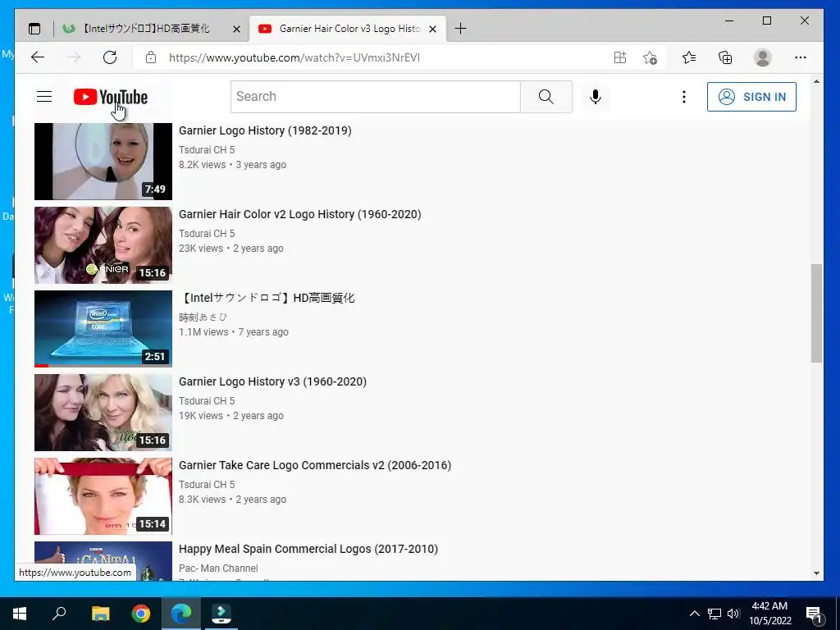Add this page to favorites star
The width and height of the screenshot is (840, 630).
coord(650,57)
